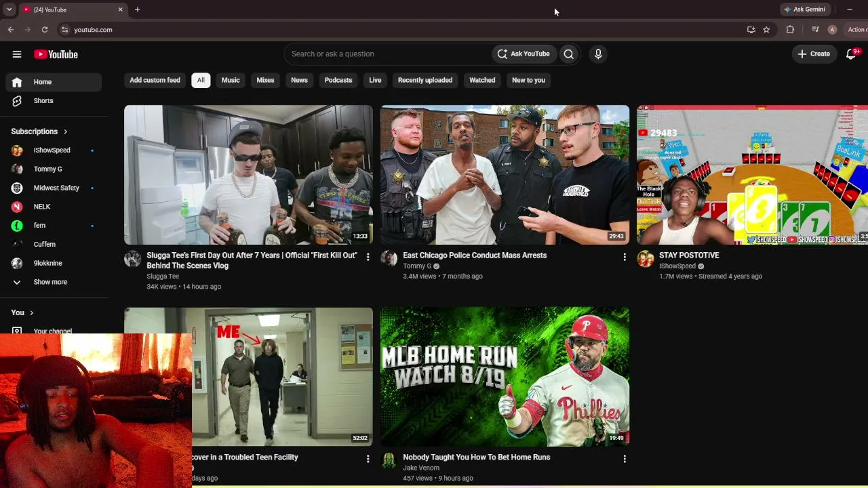This screenshot has height=488, width=868.
Task: Select the All filter chip
Action: coord(201,80)
